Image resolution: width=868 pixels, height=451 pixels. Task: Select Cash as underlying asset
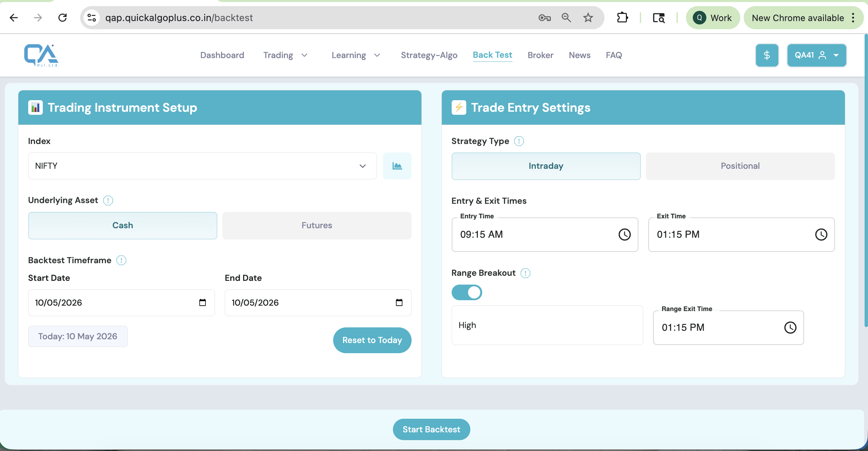(123, 225)
